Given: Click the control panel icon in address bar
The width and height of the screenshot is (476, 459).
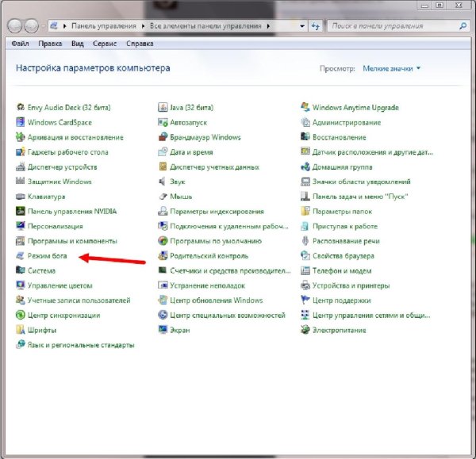Looking at the screenshot, I should click(54, 26).
